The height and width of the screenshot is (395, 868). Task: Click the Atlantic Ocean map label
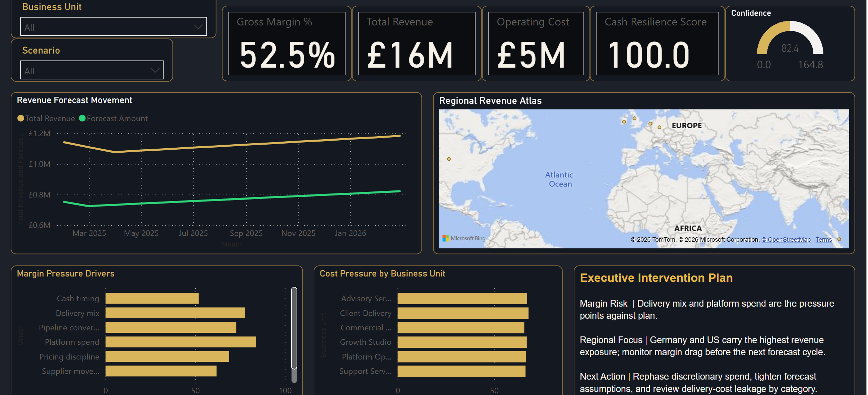pos(559,179)
